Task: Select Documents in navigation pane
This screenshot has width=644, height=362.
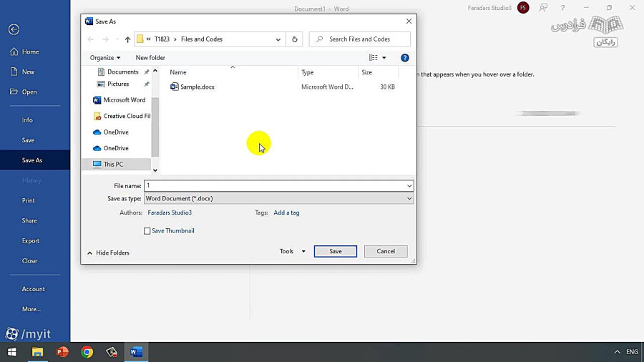Action: pos(122,72)
